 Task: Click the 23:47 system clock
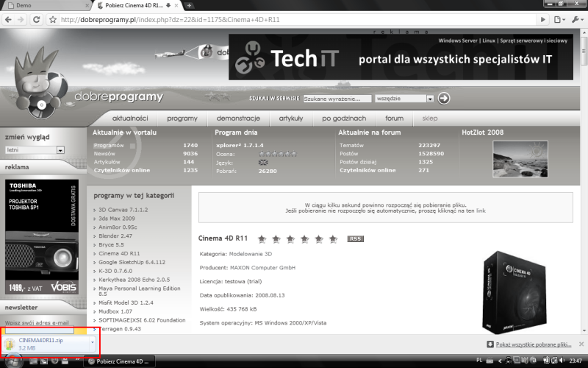coord(576,361)
